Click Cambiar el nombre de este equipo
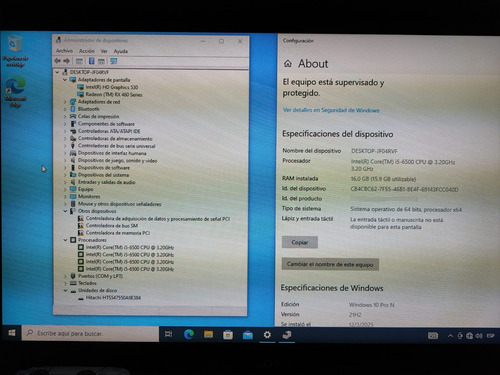Image resolution: width=500 pixels, height=375 pixels. 330,264
